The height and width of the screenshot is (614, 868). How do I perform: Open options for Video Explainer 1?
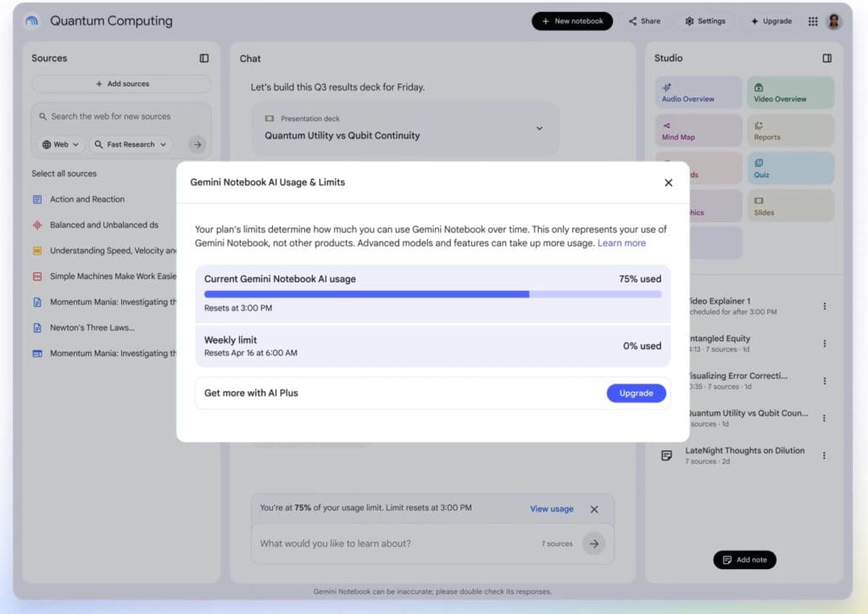click(x=824, y=306)
